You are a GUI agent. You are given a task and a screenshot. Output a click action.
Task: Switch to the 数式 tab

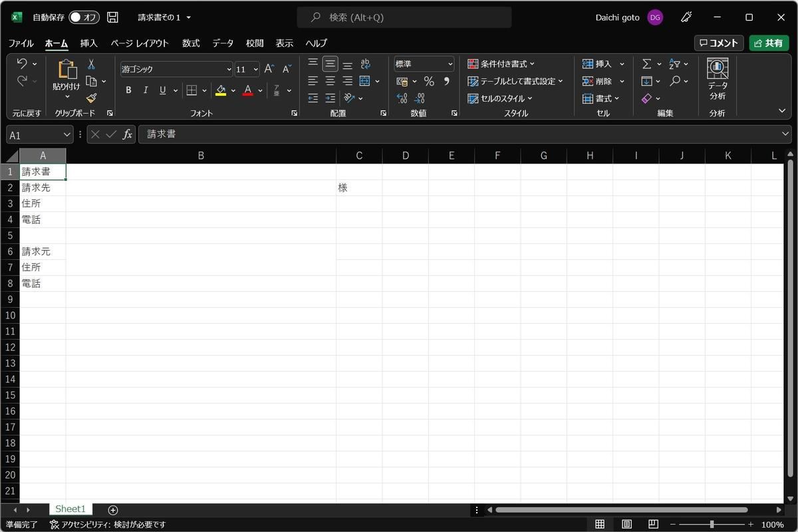[191, 43]
